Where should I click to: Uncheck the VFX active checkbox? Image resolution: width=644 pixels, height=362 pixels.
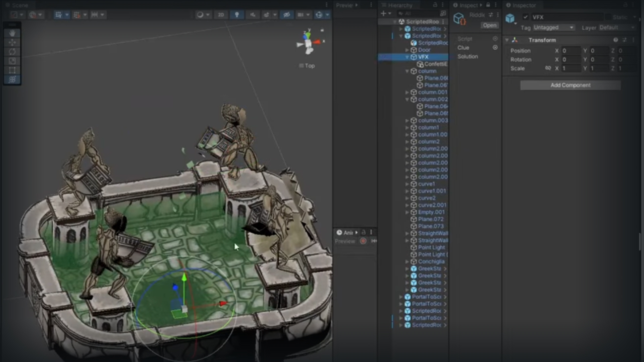pyautogui.click(x=526, y=17)
